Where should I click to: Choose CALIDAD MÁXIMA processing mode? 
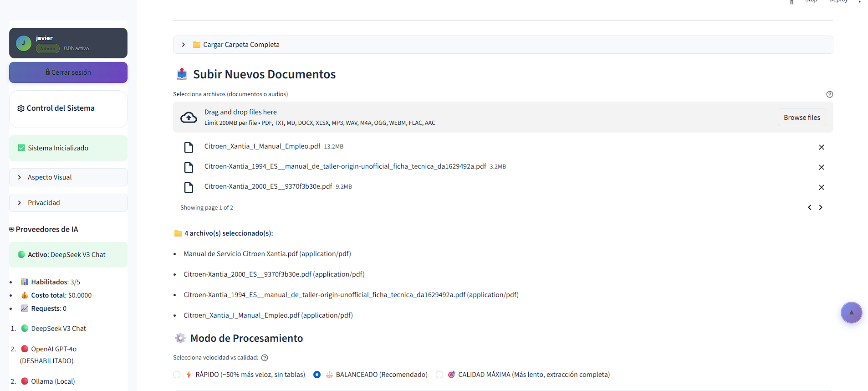point(439,375)
